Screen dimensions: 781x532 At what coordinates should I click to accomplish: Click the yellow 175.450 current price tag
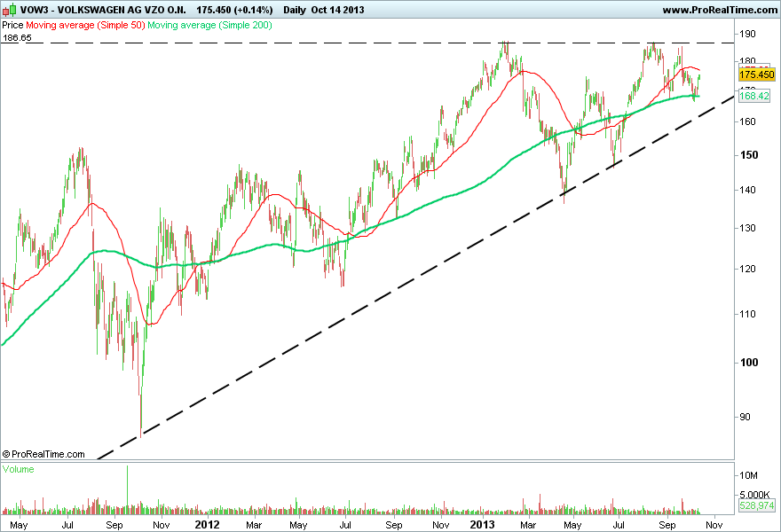756,74
